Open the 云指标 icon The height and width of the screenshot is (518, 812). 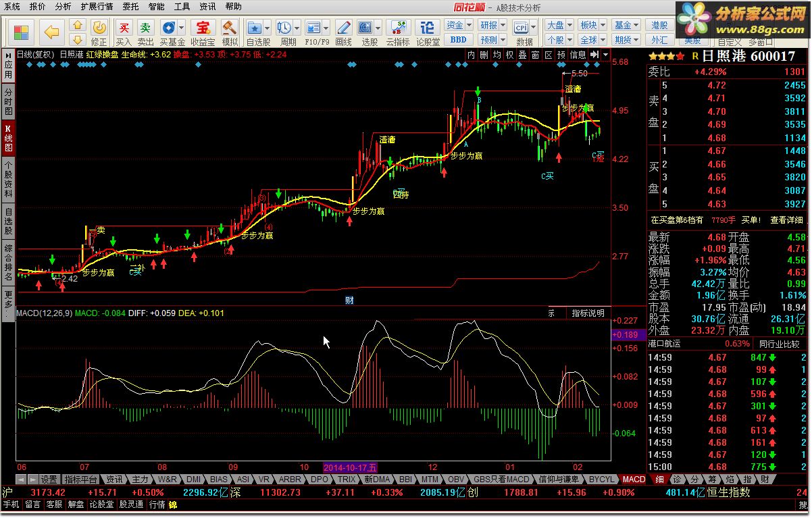(x=398, y=32)
